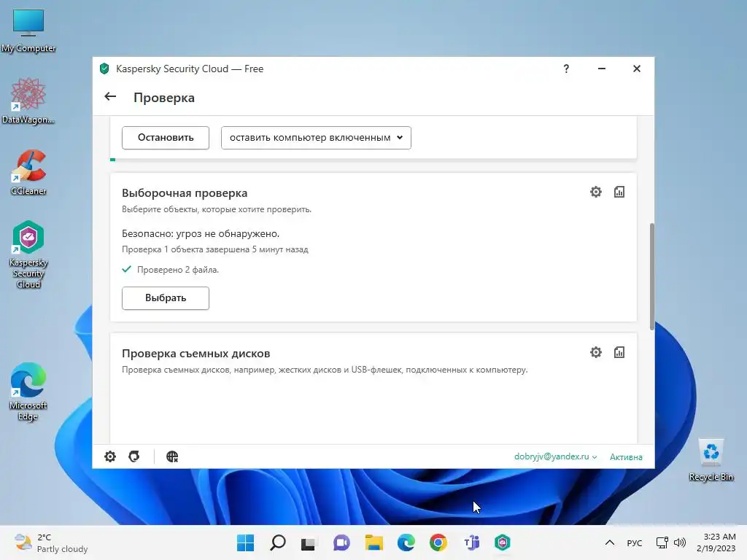Screen dimensions: 747x560
Task: Open the оставить компьютер включенным dropdown
Action: pos(316,138)
